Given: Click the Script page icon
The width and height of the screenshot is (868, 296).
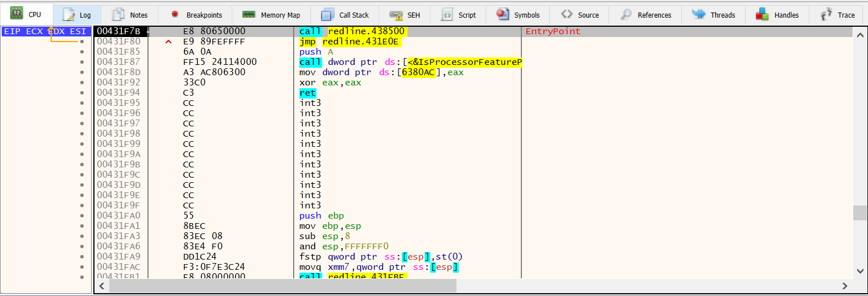Looking at the screenshot, I should 447,15.
